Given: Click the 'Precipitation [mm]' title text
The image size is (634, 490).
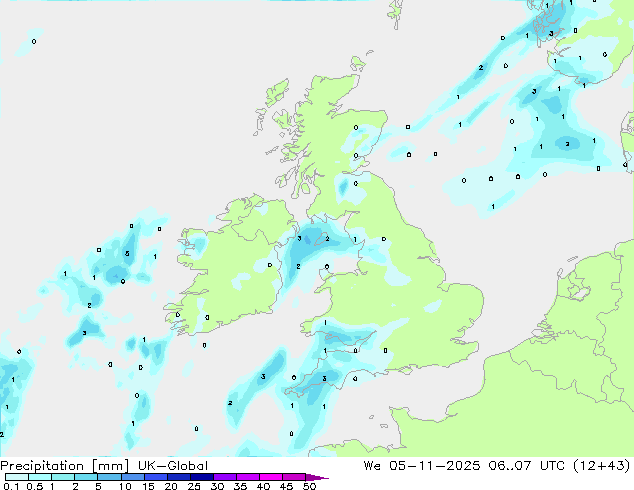Looking at the screenshot, I should 64,466.
